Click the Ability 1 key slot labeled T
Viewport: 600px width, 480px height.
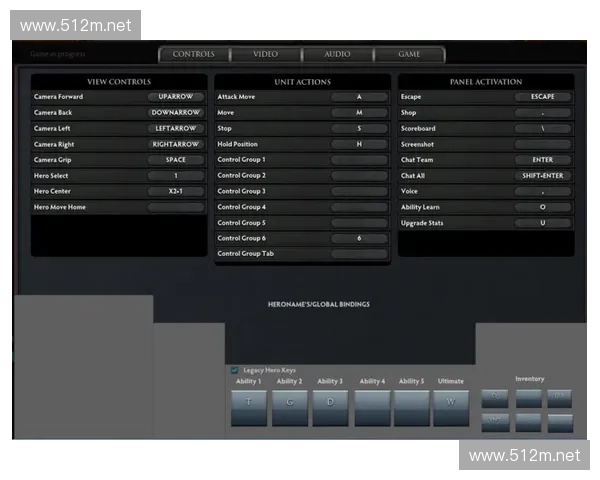click(249, 408)
